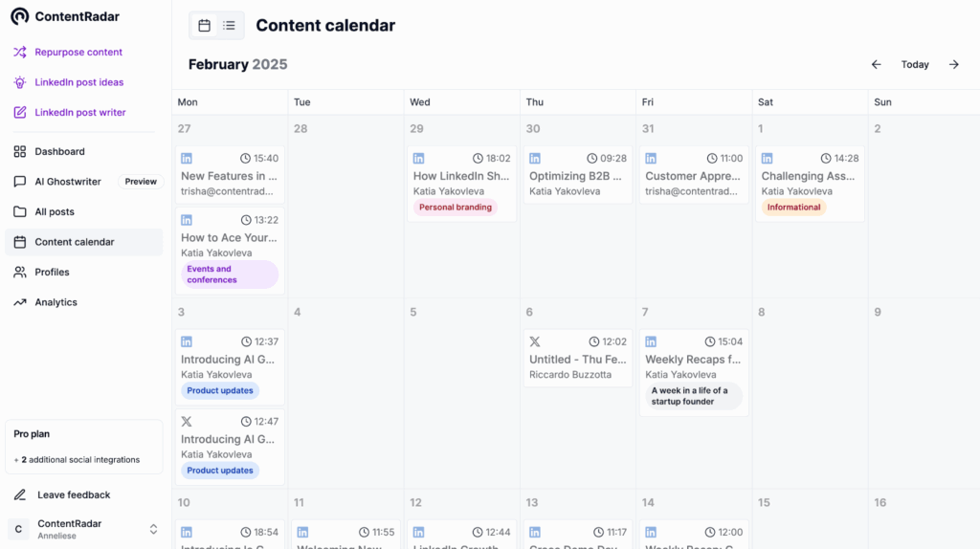Expand the ContentRadar workspace switcher
This screenshot has width=980, height=549.
tap(153, 529)
